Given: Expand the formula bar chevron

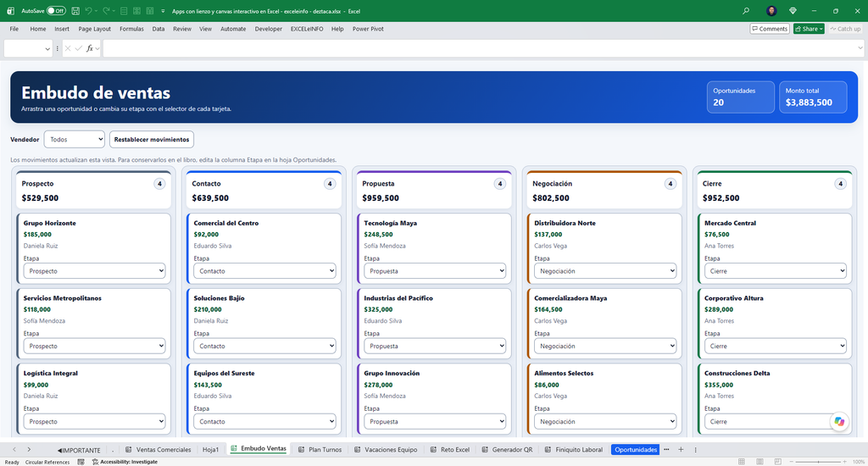Looking at the screenshot, I should 860,47.
